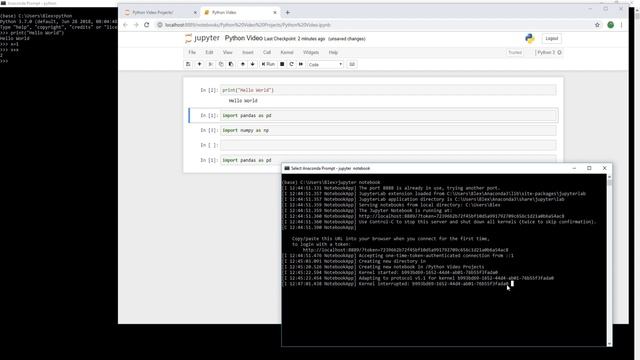Viewport: 640px width, 360px height.
Task: Click the import numpy as np cell
Action: tap(388, 130)
